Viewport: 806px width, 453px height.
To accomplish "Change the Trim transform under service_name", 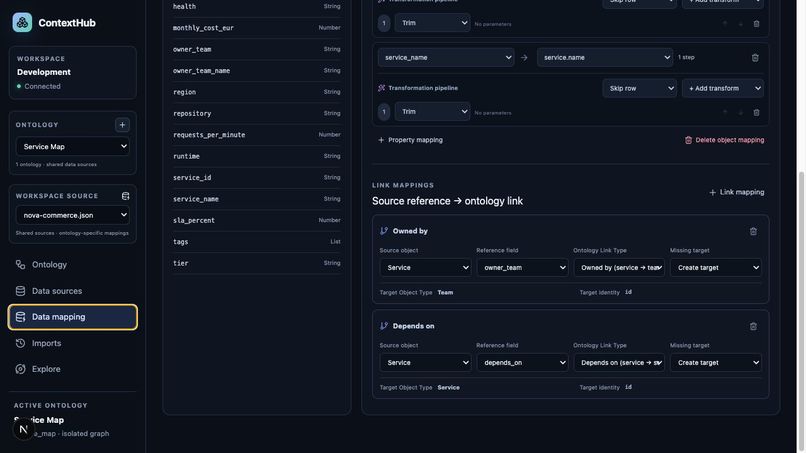I will pos(432,112).
